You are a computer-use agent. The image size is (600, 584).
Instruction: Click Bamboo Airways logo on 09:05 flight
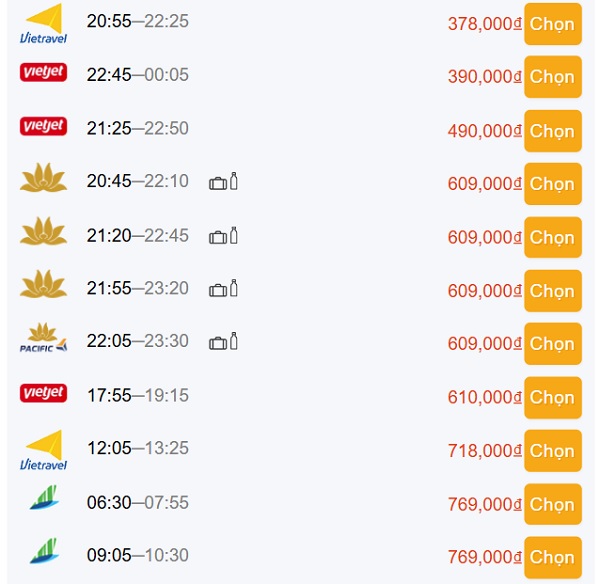coord(44,551)
